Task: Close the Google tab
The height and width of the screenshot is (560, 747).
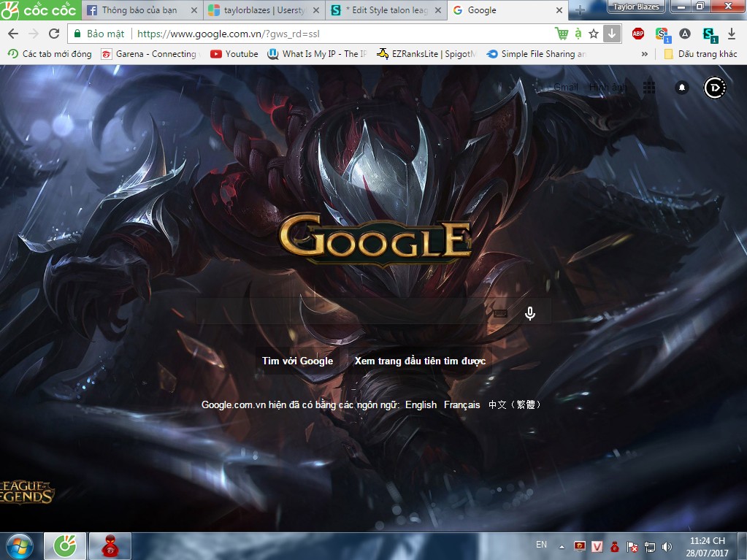Action: [559, 10]
